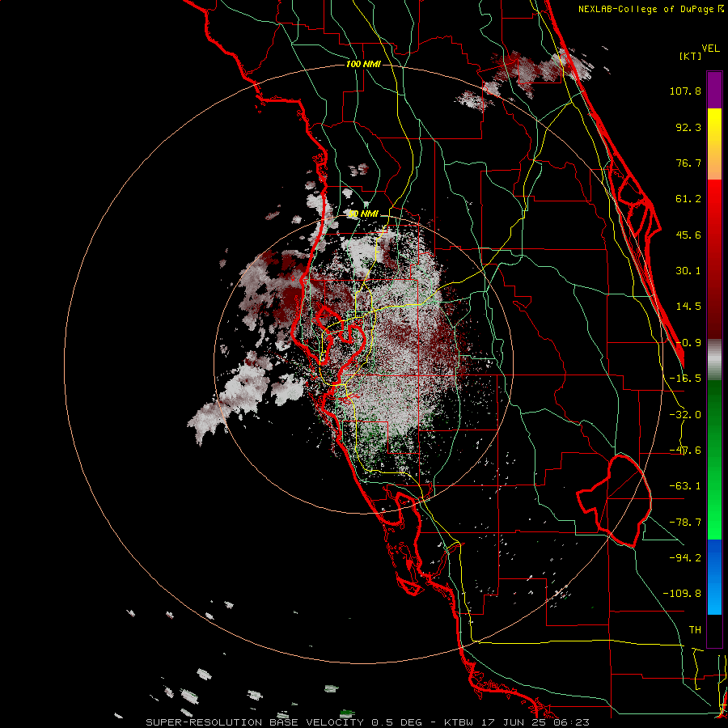Viewport: 728px width, 728px height.
Task: Click the Super-Resolution Base Velocity caption
Action: pyautogui.click(x=368, y=722)
